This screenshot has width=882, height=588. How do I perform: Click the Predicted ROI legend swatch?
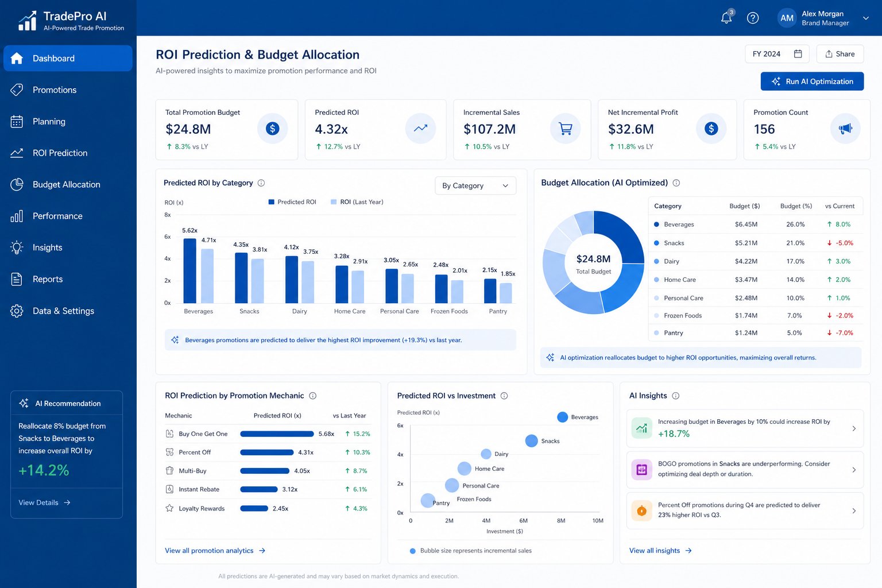(272, 202)
